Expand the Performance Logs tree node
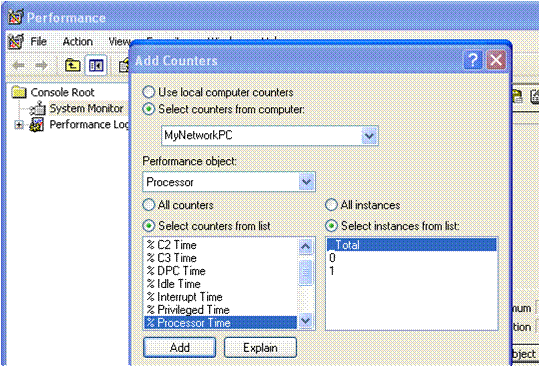The height and width of the screenshot is (366, 540). (x=19, y=125)
